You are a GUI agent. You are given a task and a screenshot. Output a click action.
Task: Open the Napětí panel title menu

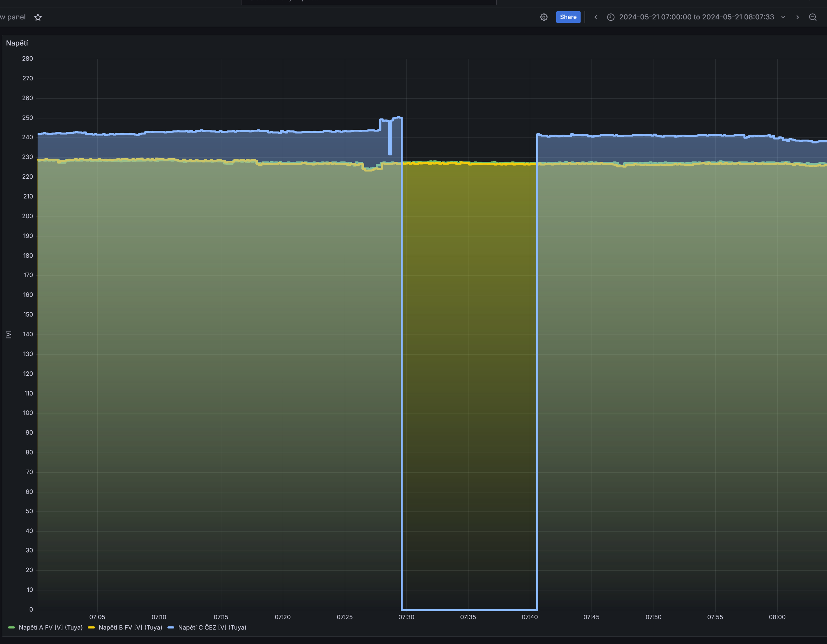(x=17, y=43)
